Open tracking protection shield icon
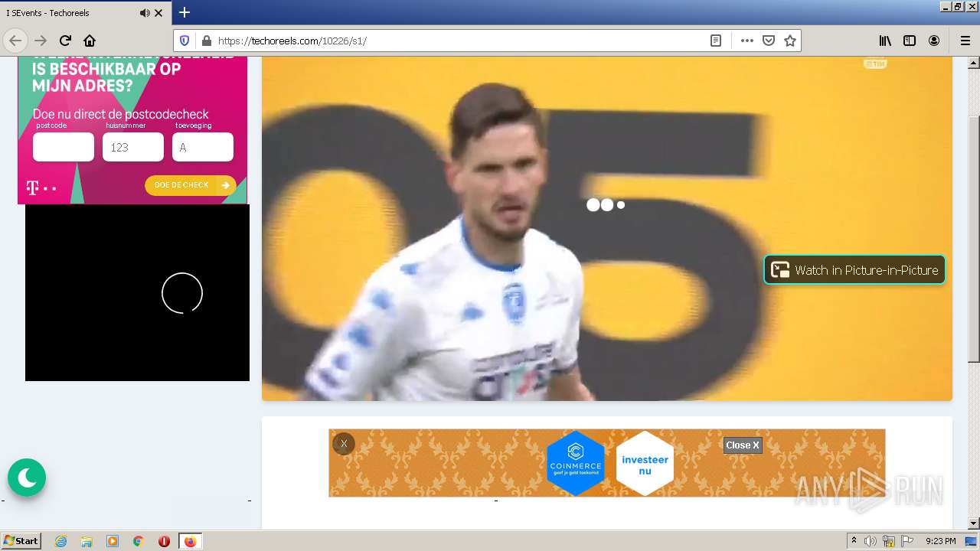980x551 pixels. 185,41
